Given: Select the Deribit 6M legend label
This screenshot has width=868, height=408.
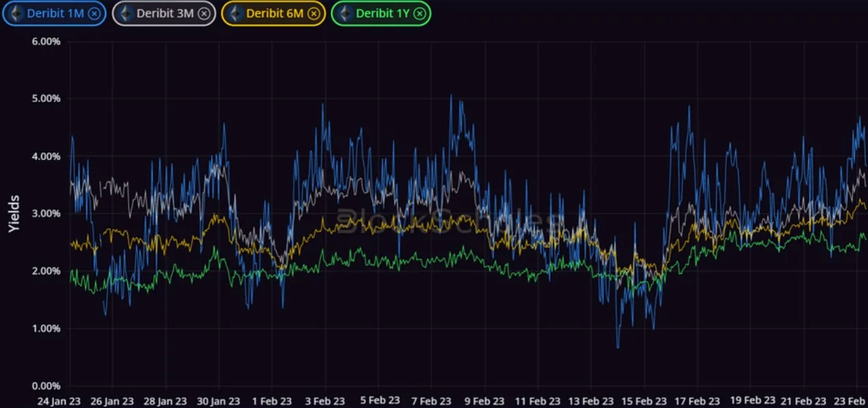Looking at the screenshot, I should [x=275, y=13].
